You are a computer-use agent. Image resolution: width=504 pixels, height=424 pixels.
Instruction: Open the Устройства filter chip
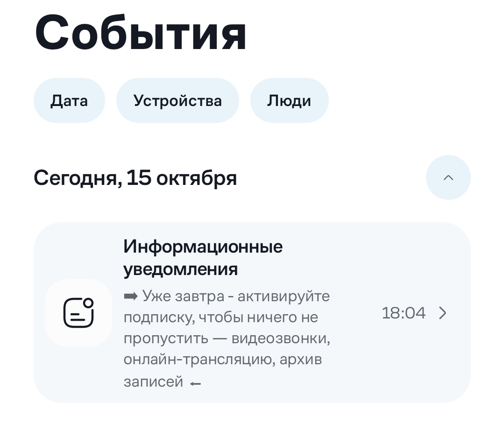click(x=177, y=100)
